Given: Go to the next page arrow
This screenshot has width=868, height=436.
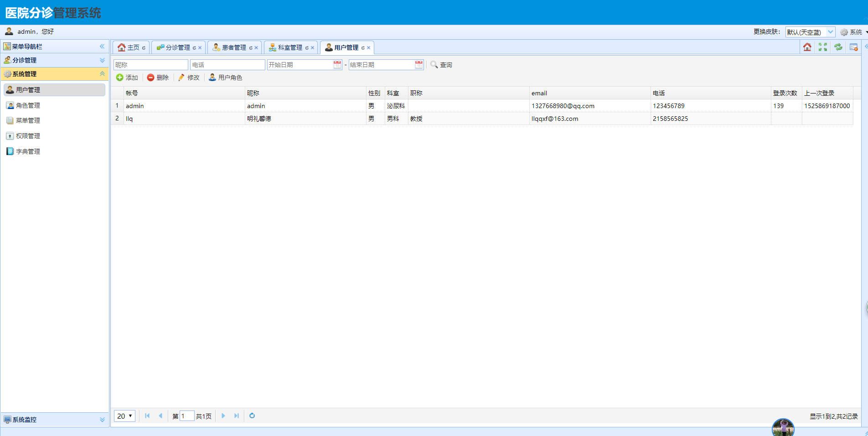Looking at the screenshot, I should click(x=223, y=415).
